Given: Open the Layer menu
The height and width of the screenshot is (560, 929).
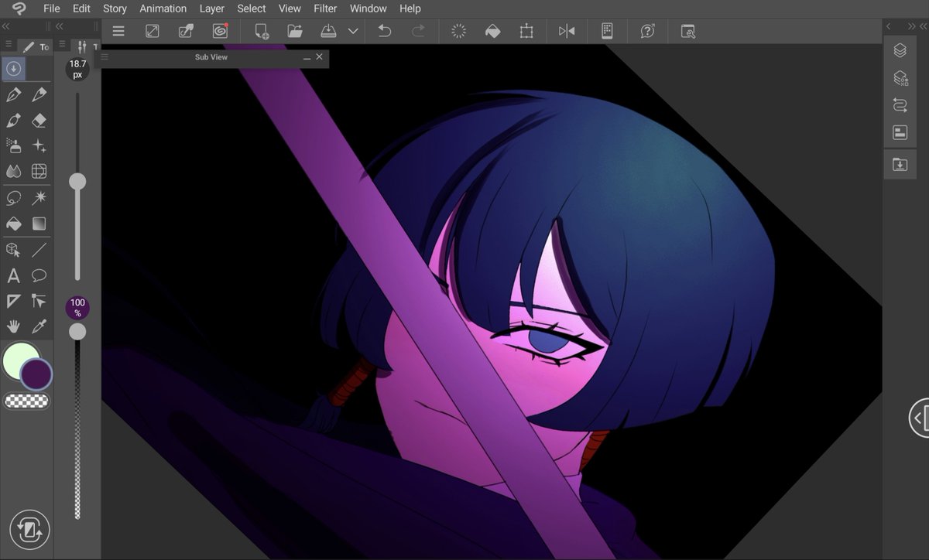Looking at the screenshot, I should pos(211,9).
